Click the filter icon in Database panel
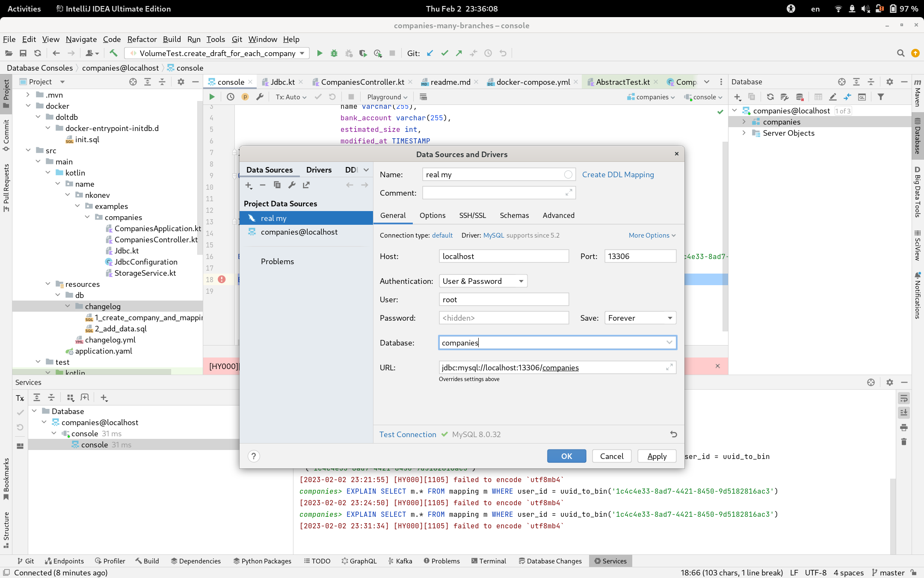The width and height of the screenshot is (924, 578). coord(880,97)
